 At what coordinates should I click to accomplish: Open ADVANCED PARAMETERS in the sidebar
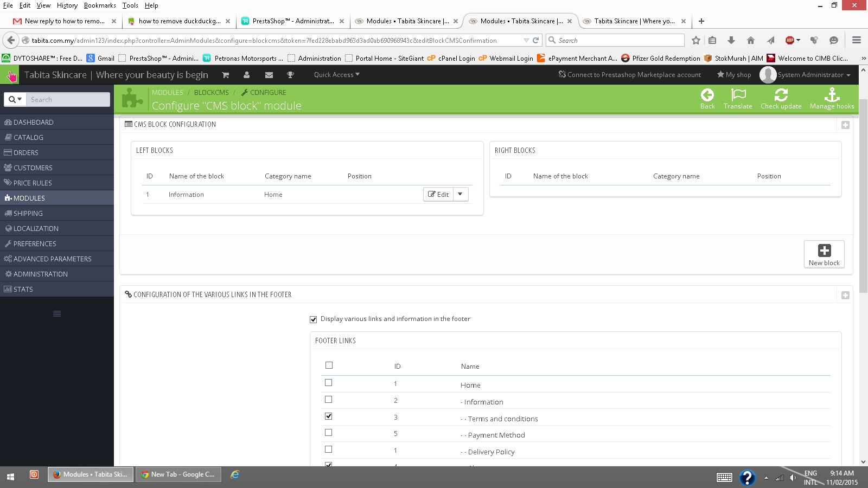57,259
